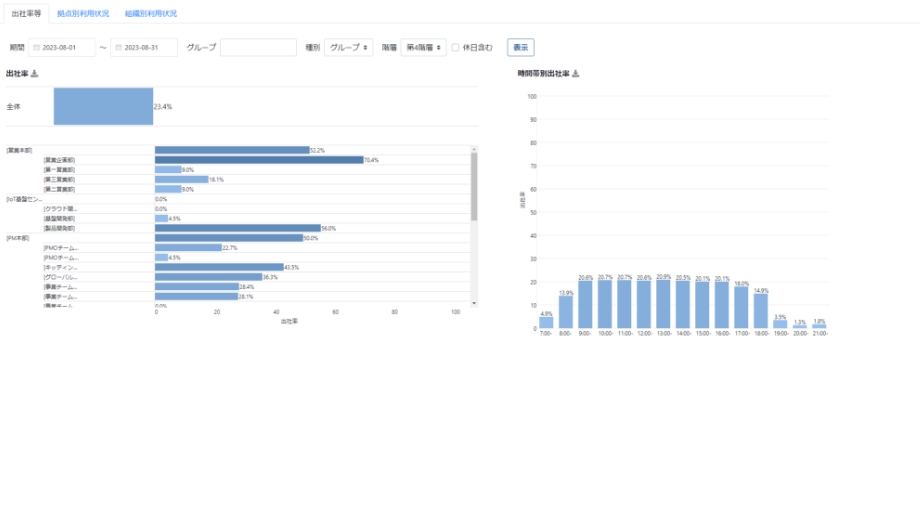The height and width of the screenshot is (512, 920).
Task: Download the 出社率 chart data
Action: pos(35,73)
